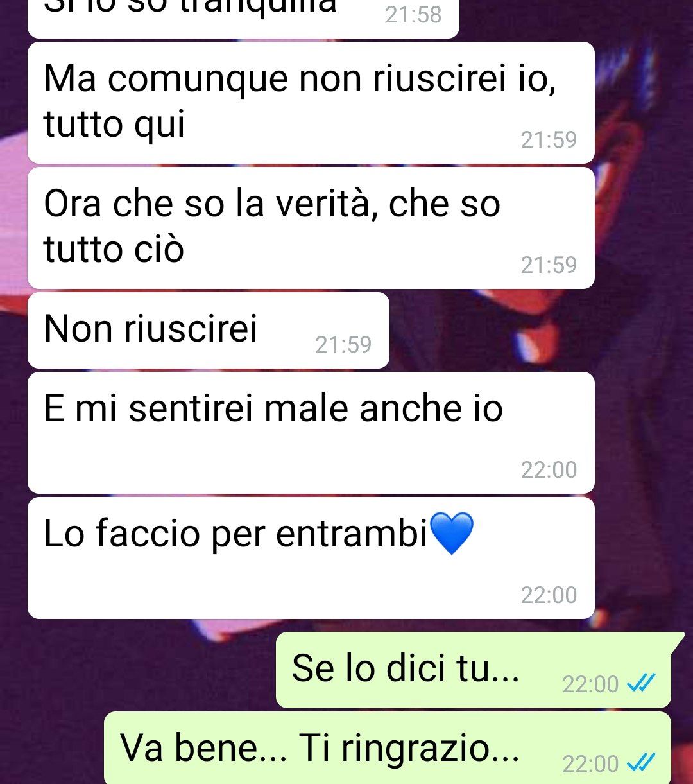Tap the blue heart emoji
693x784 pixels.
(x=453, y=534)
